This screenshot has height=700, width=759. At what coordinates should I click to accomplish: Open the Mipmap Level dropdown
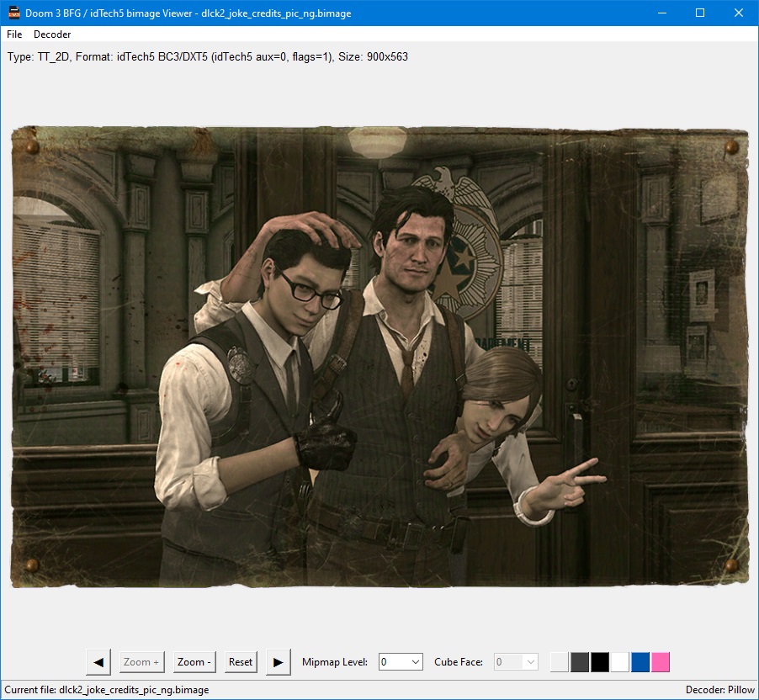(x=401, y=662)
